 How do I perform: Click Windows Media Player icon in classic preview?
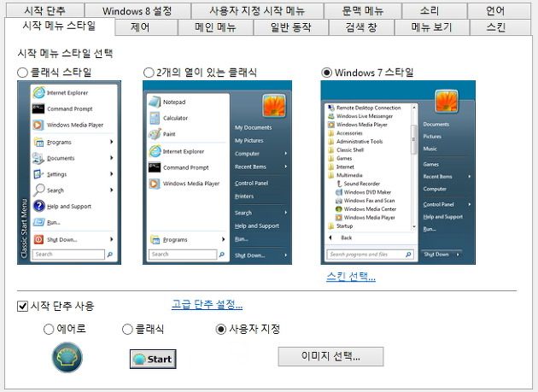(x=38, y=125)
